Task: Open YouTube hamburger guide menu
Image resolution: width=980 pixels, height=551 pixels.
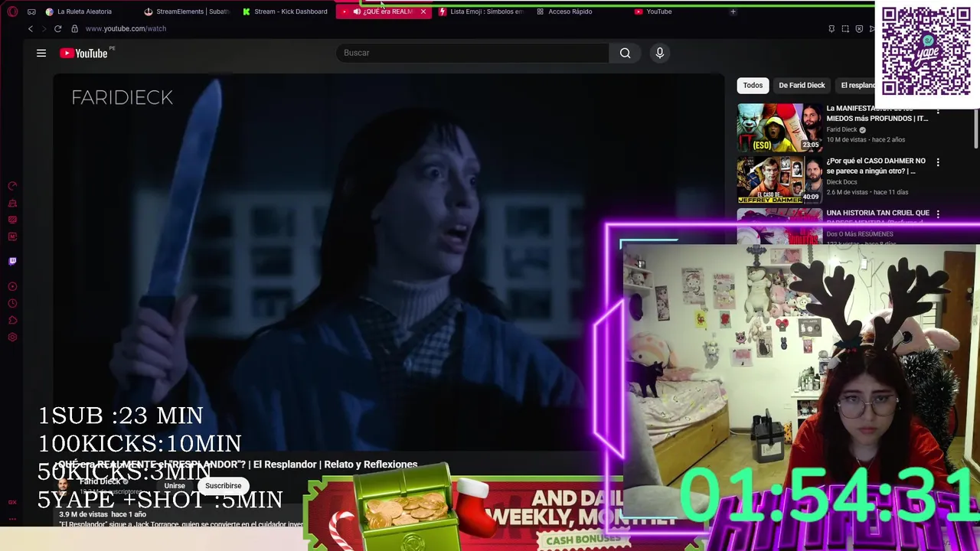Action: pyautogui.click(x=41, y=53)
